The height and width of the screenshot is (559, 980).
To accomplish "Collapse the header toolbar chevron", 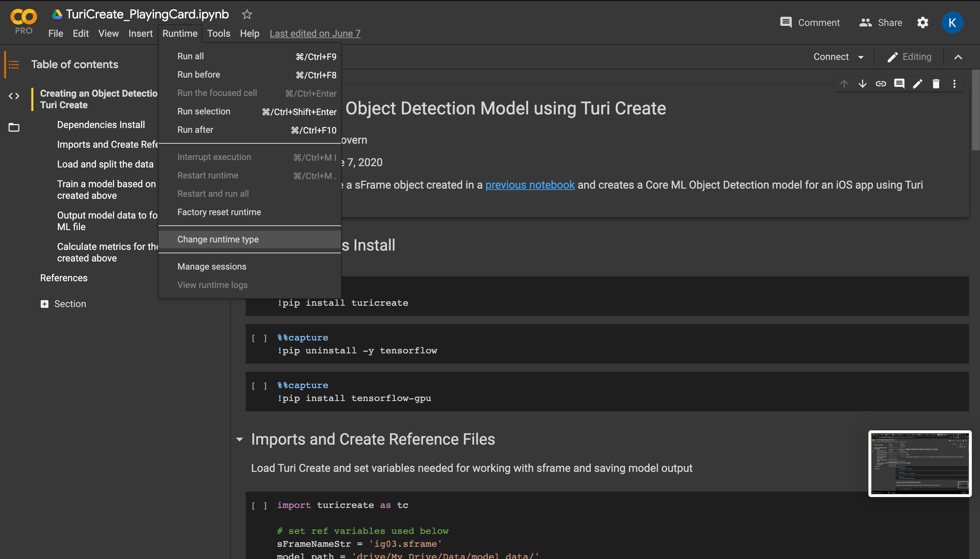I will [958, 57].
